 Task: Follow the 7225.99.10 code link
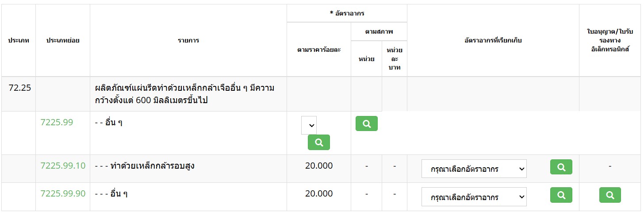(63, 166)
